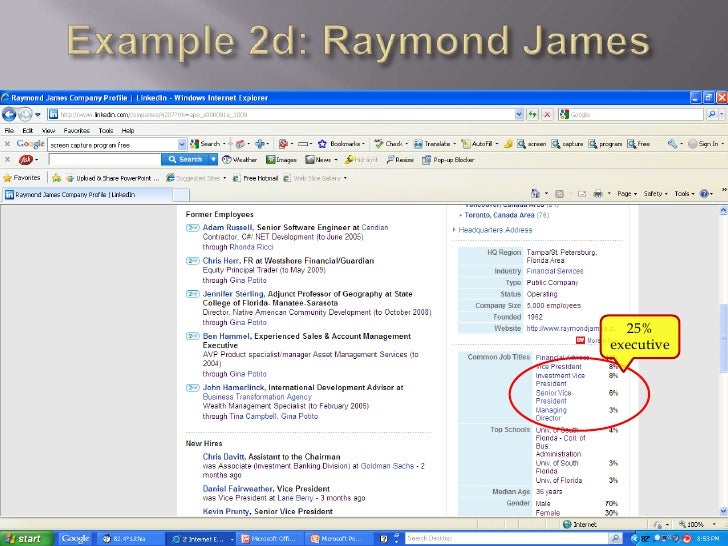The height and width of the screenshot is (546, 728).
Task: Click the Add to Favorites bar icon
Action: (x=56, y=178)
